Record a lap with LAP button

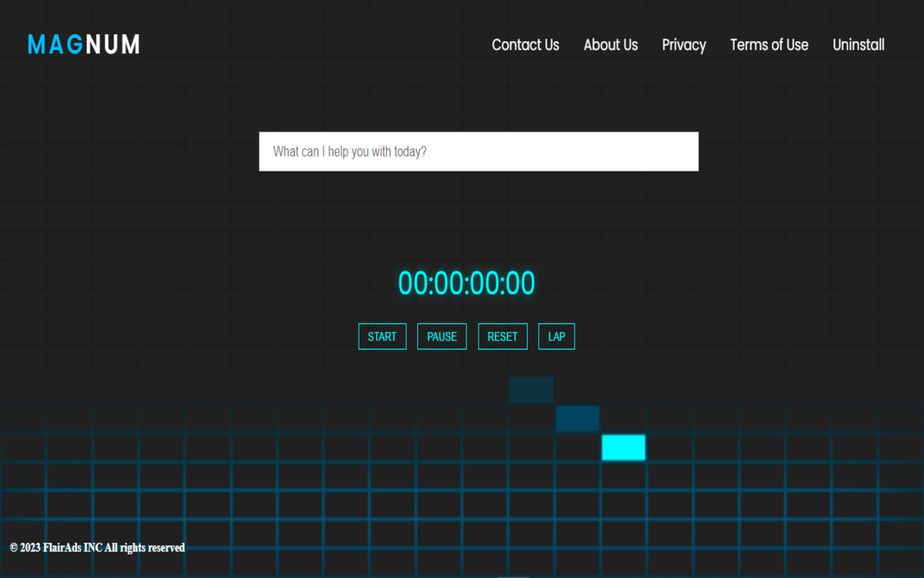click(557, 337)
